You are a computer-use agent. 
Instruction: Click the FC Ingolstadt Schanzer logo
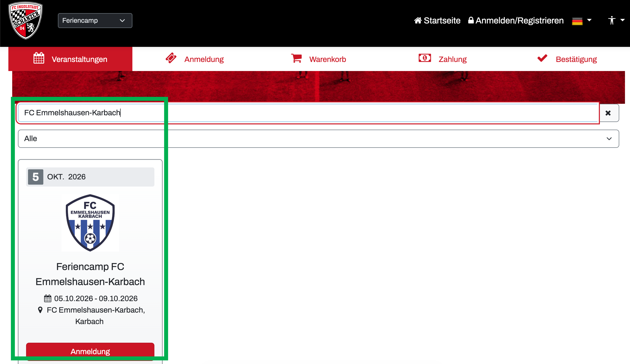[x=25, y=21]
